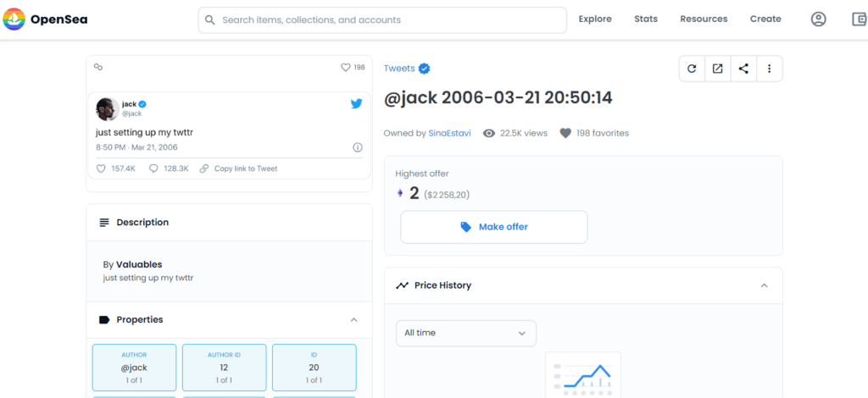Click the tweet like heart with 157.4K
The height and width of the screenshot is (398, 868).
pyautogui.click(x=101, y=169)
